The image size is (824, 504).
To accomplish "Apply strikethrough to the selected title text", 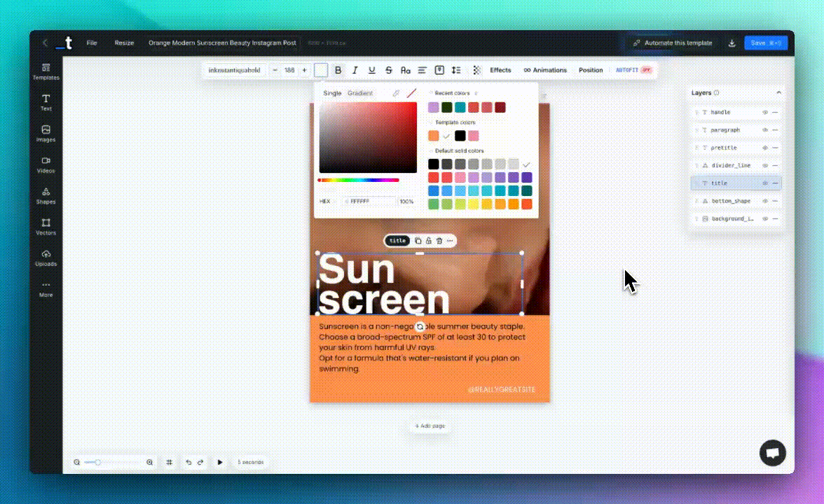I will 389,70.
